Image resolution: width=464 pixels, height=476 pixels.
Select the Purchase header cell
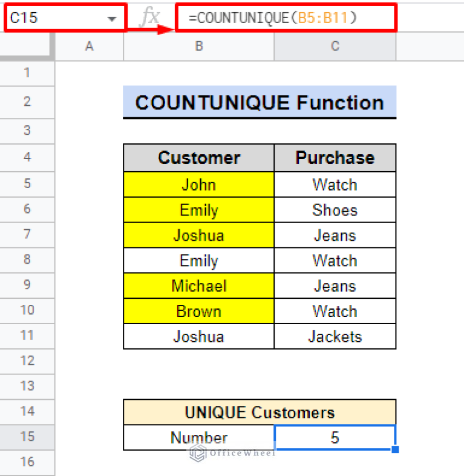(x=335, y=158)
